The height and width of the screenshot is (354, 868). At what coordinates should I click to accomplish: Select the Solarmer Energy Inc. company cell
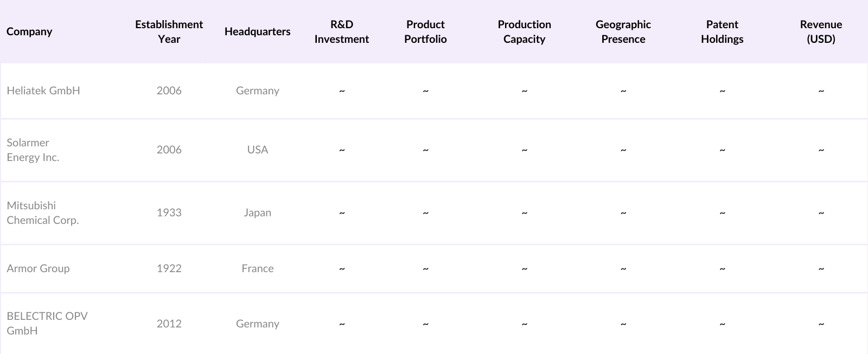tap(33, 150)
